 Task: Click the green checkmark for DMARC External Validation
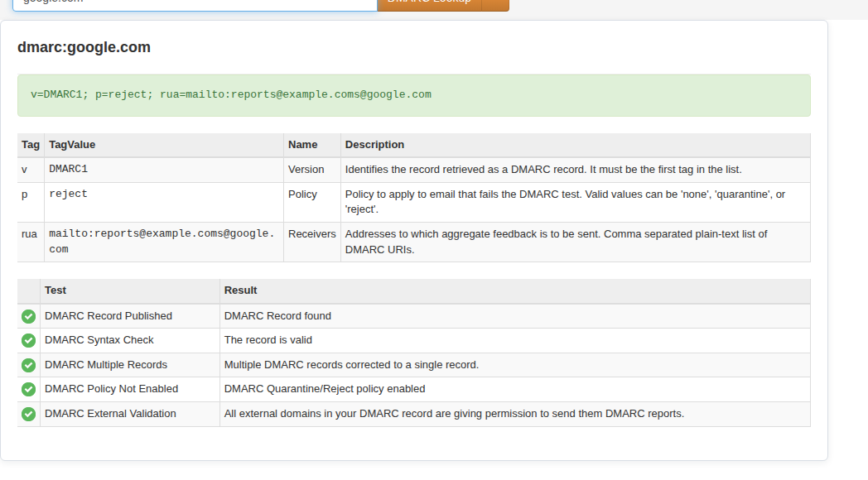28,414
